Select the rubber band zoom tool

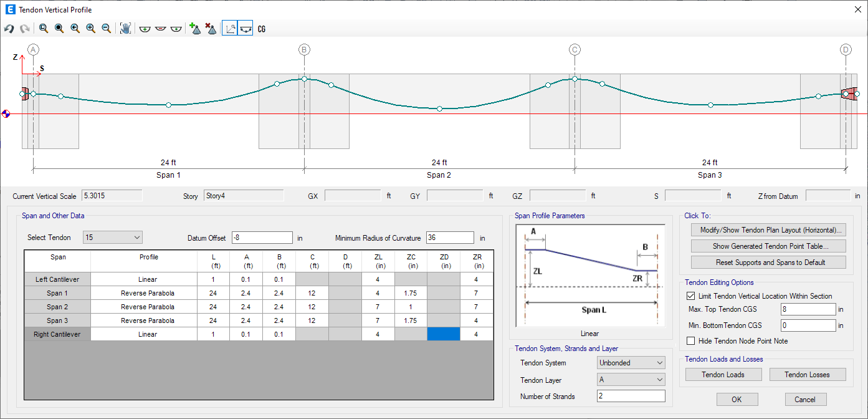click(x=44, y=29)
